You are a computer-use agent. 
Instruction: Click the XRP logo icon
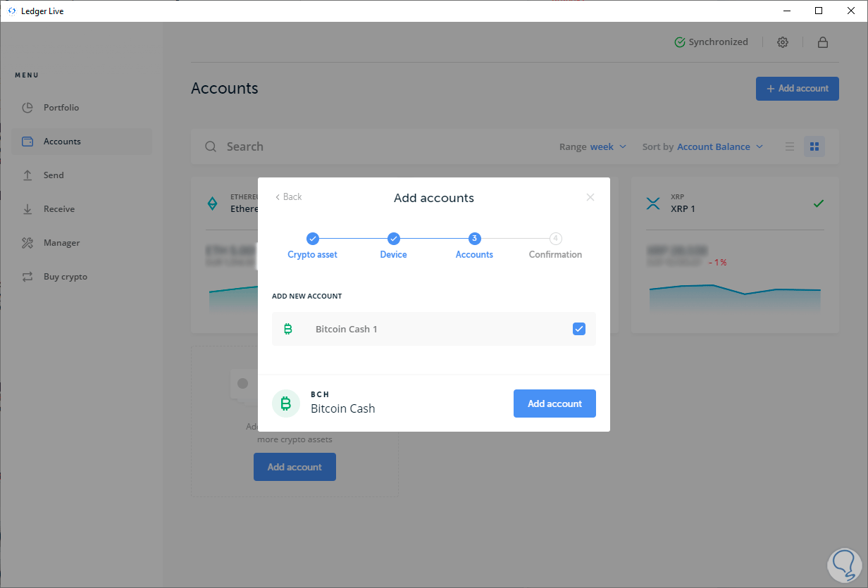pos(653,204)
